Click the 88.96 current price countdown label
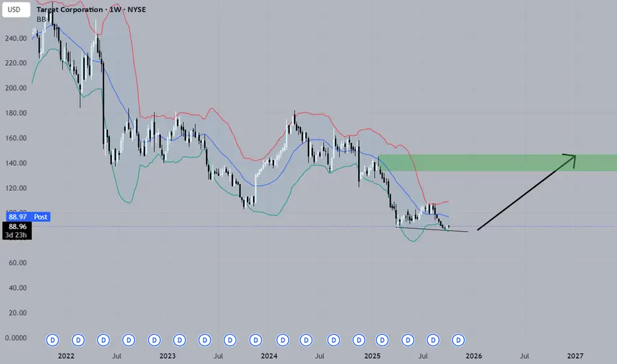 [17, 230]
